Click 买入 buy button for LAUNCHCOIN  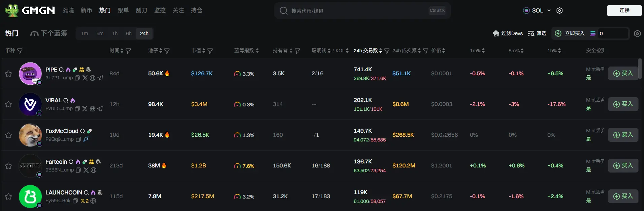pyautogui.click(x=623, y=196)
